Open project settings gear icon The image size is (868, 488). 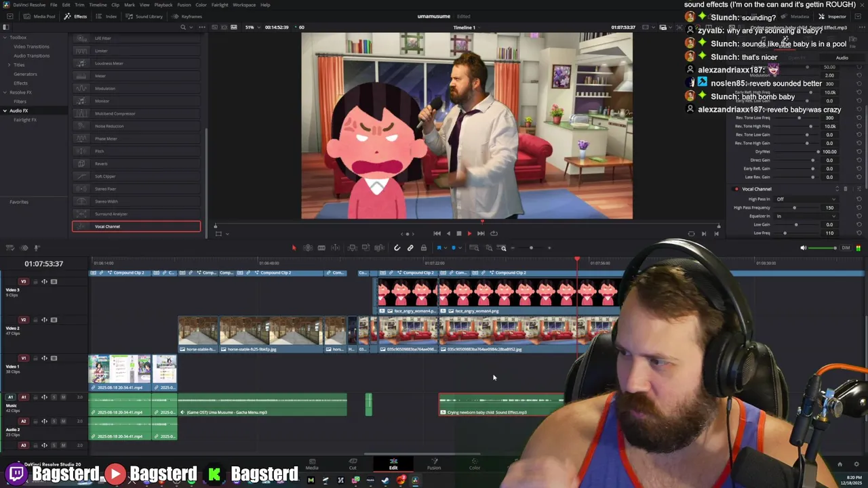click(856, 464)
